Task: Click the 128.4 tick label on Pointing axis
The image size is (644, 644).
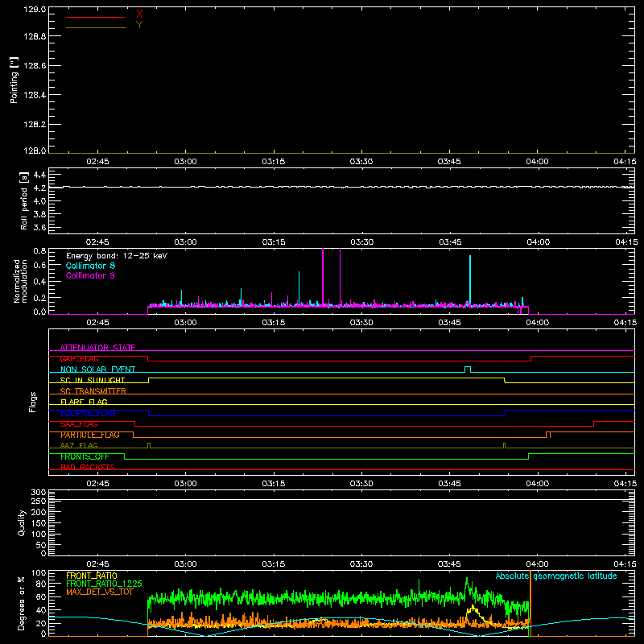Action: pos(35,95)
